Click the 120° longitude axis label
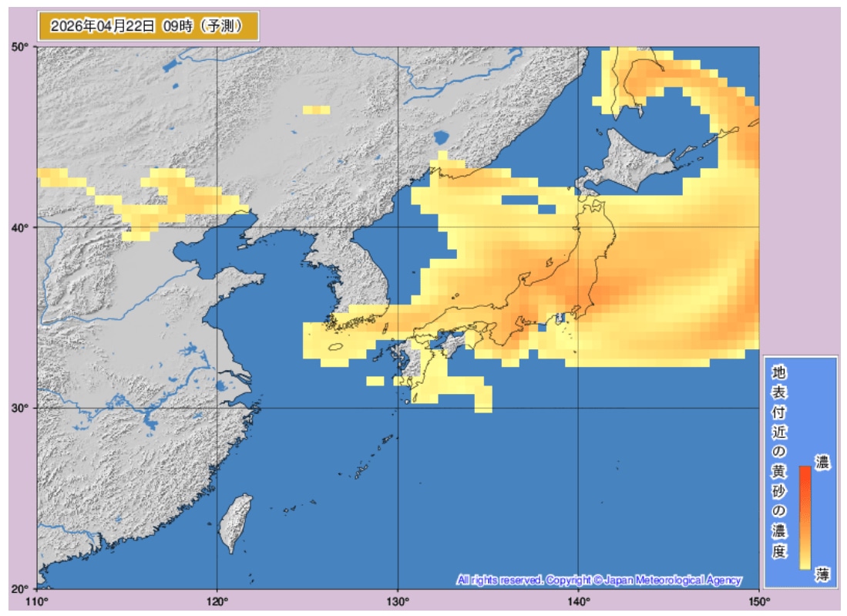Viewport: 847px width, 616px height. point(217,601)
